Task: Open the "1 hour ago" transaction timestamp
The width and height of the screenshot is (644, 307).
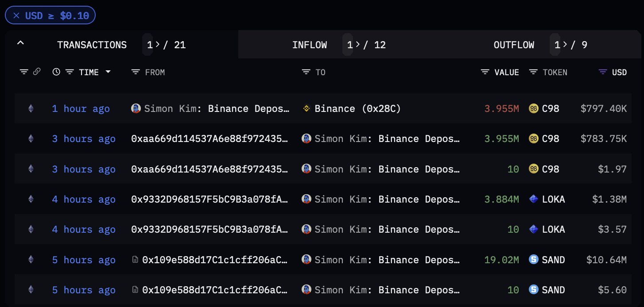Action: (x=81, y=108)
